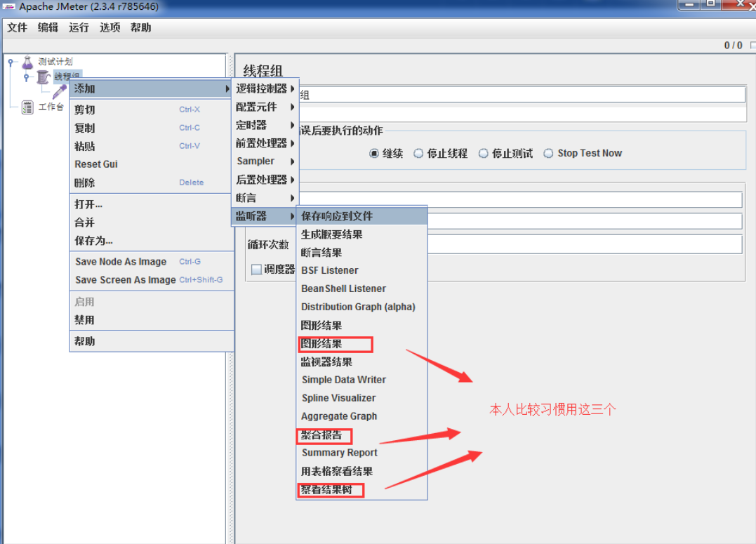Click the WorkBench clipboard icon
Viewport: 756px width, 544px height.
click(x=27, y=107)
